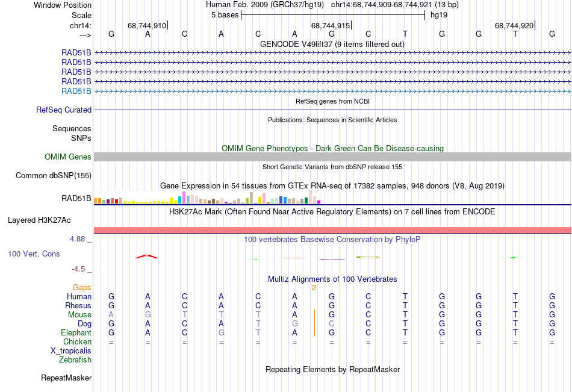Click the Mouse alignment row label
This screenshot has height=392, width=572.
point(79,314)
